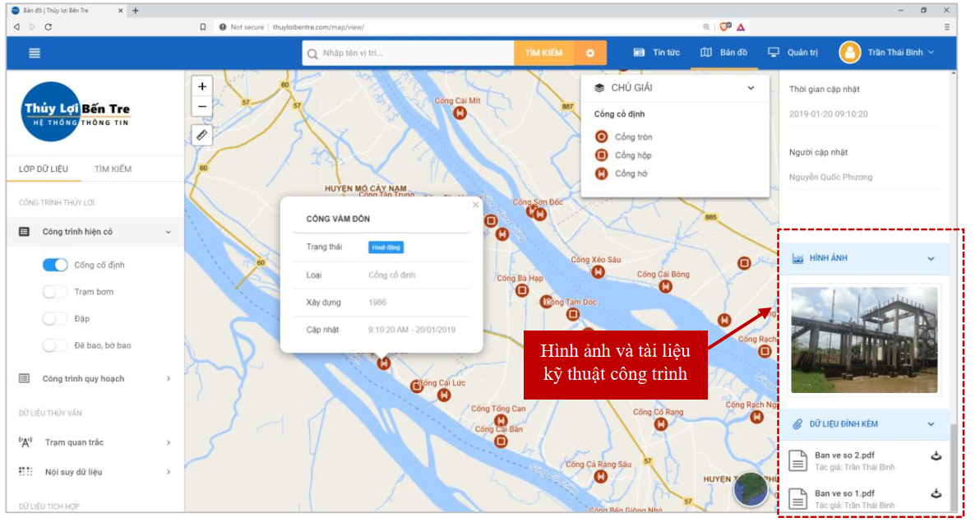Download Ban ve so 2.pdf file
The image size is (980, 527).
935,457
